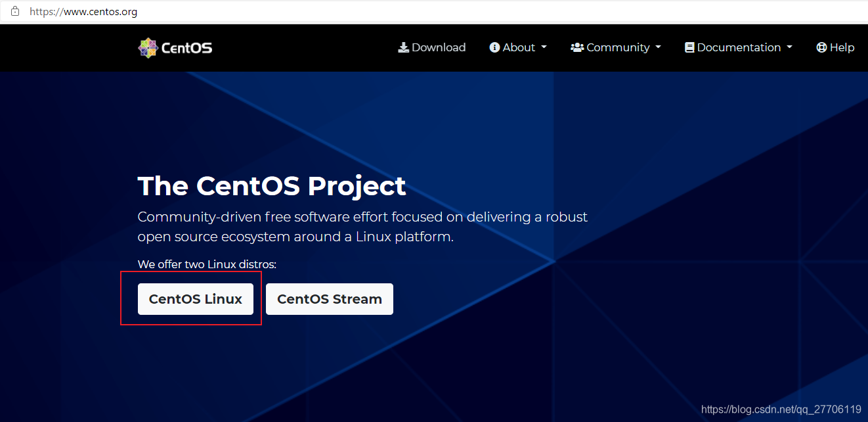This screenshot has height=422, width=868.
Task: Expand the About dropdown caret
Action: 544,47
